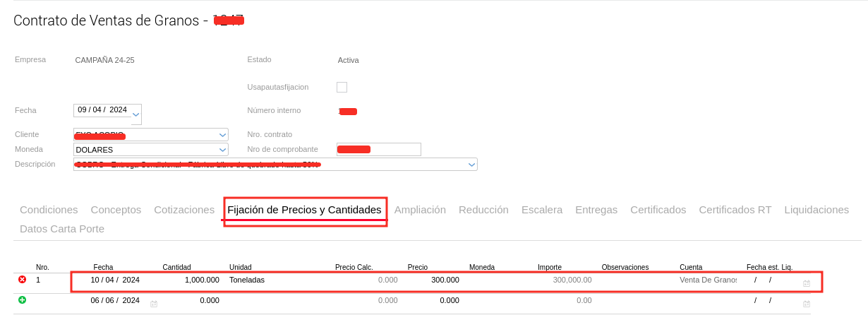Click the Venta De Granos cuenta cell
The height and width of the screenshot is (320, 868).
click(x=708, y=280)
